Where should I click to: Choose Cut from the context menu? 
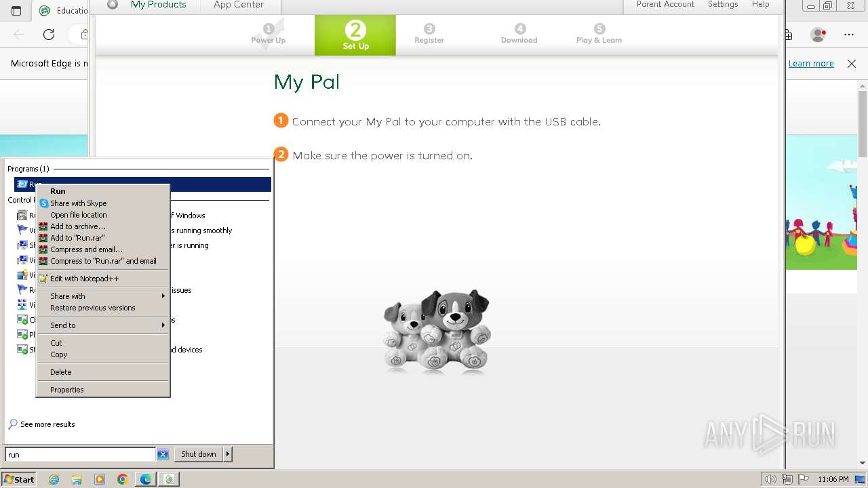[102, 343]
